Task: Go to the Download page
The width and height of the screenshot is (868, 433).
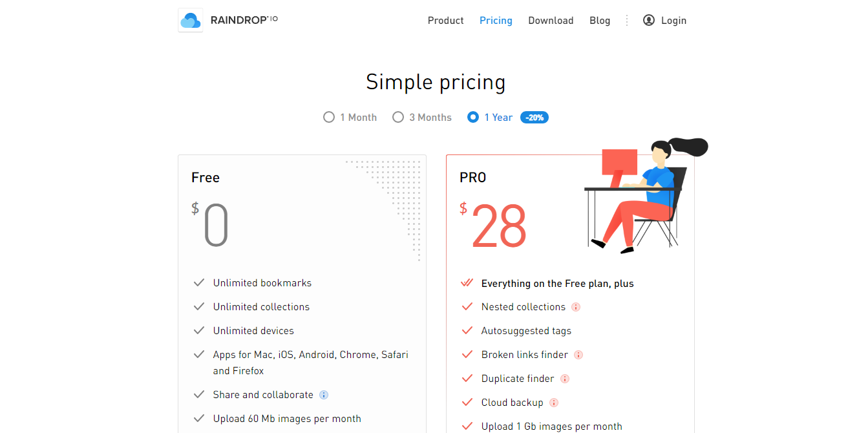Action: (x=551, y=21)
